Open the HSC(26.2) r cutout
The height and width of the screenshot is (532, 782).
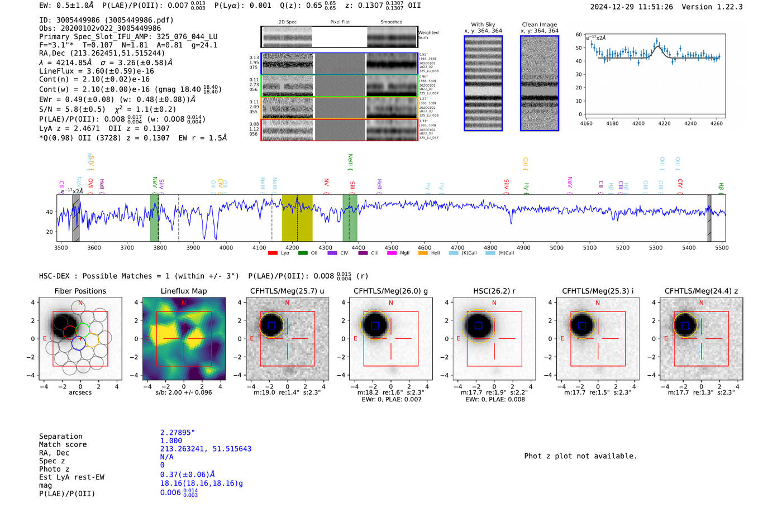coord(494,338)
